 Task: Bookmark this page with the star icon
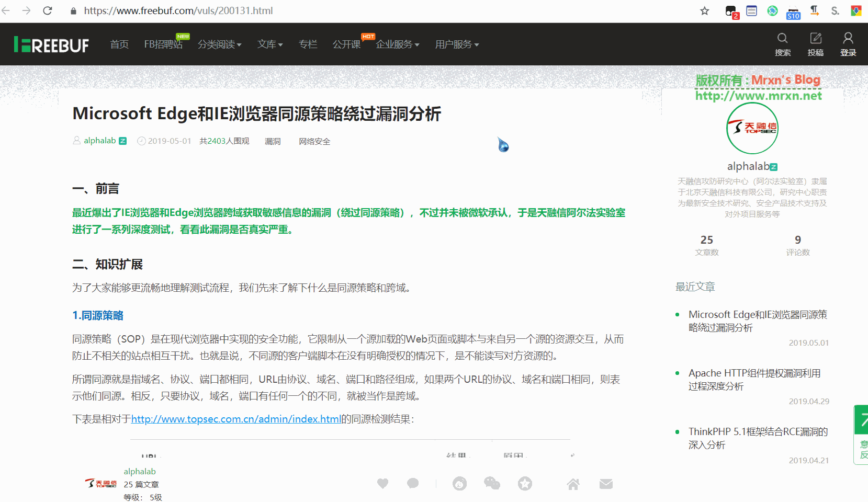click(705, 11)
